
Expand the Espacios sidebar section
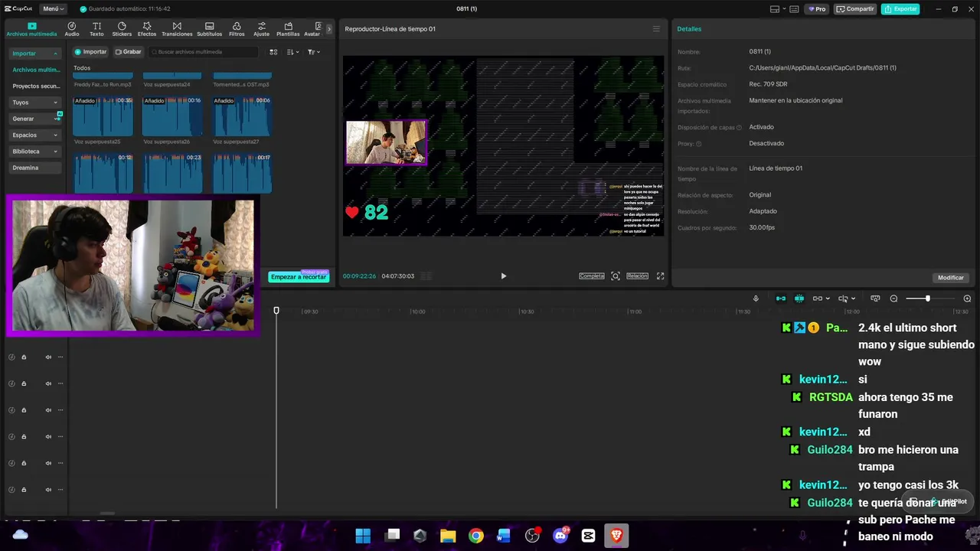(55, 135)
